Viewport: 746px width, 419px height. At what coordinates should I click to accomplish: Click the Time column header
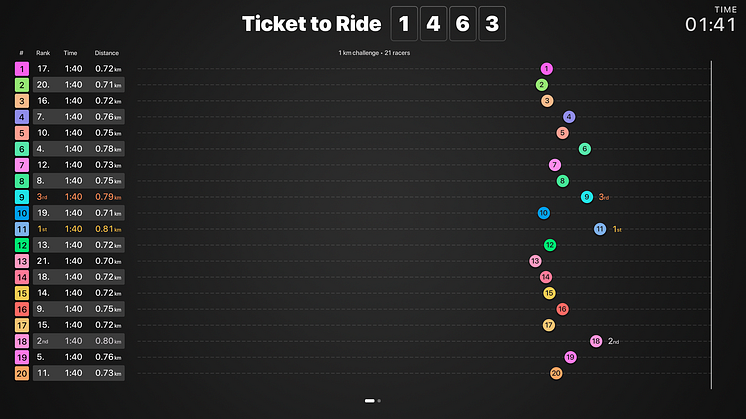point(70,53)
